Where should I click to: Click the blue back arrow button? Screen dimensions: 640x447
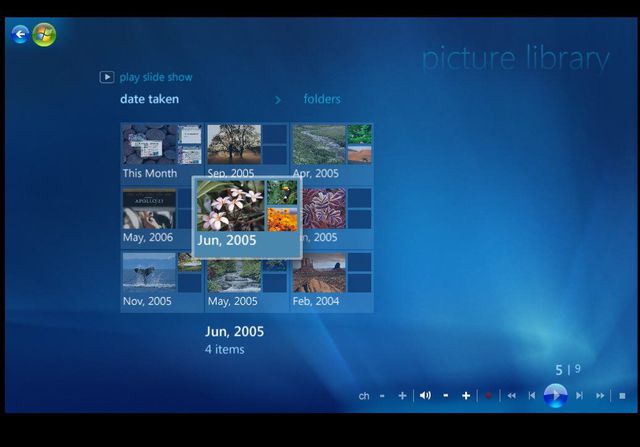(x=20, y=34)
